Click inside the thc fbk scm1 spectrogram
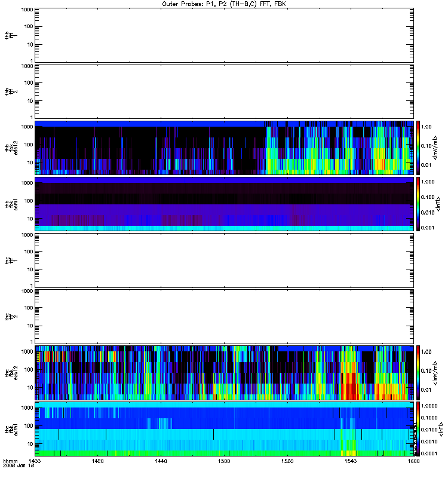This screenshot has height=478, width=448. (225, 429)
